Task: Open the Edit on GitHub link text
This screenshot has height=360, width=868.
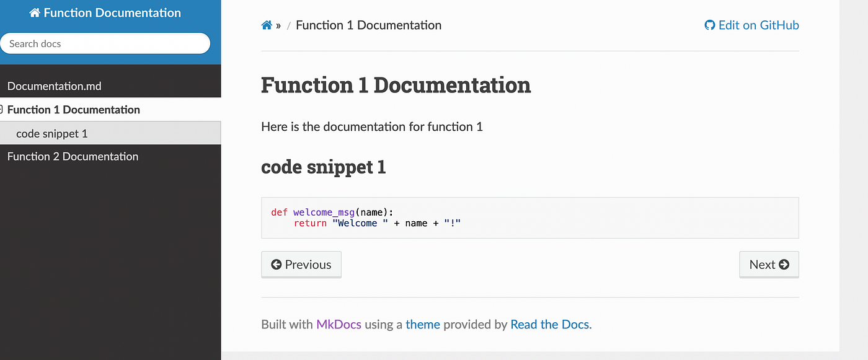Action: [x=759, y=25]
